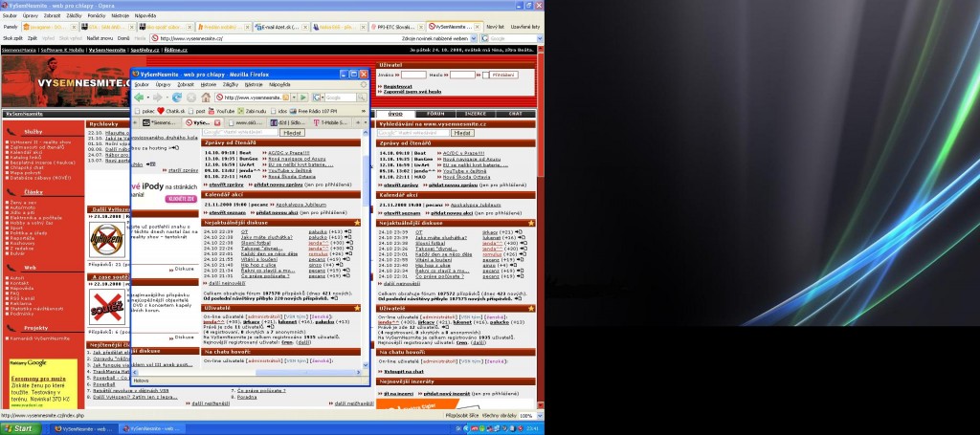
Task: Open Firefox back history dropdown arrow
Action: click(148, 98)
